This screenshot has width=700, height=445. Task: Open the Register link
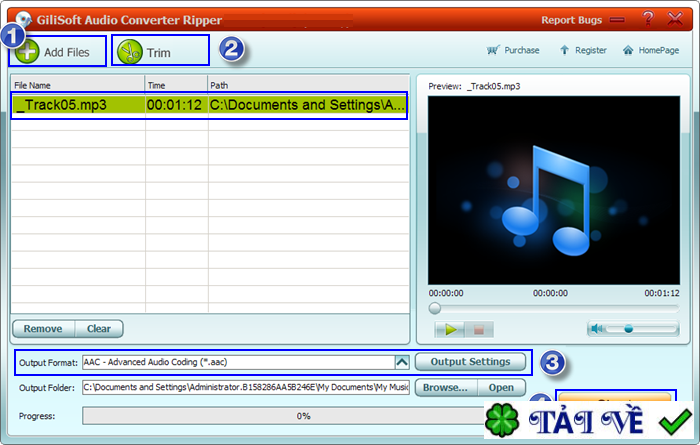tap(583, 50)
